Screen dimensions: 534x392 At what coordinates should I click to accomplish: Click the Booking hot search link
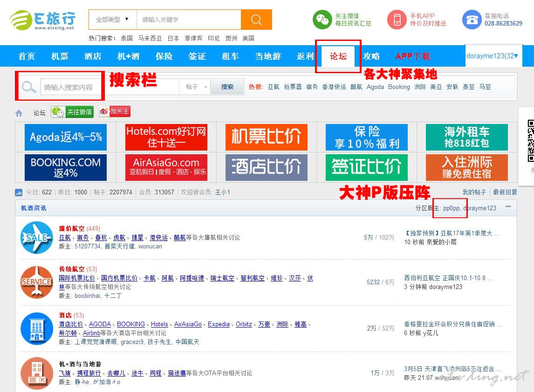(x=399, y=87)
